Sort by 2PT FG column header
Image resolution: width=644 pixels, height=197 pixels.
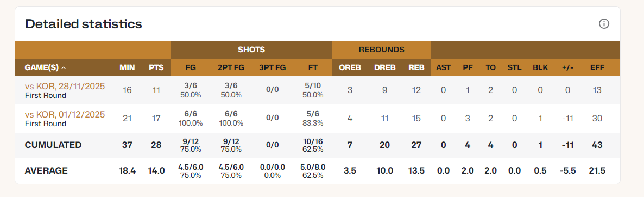[231, 67]
